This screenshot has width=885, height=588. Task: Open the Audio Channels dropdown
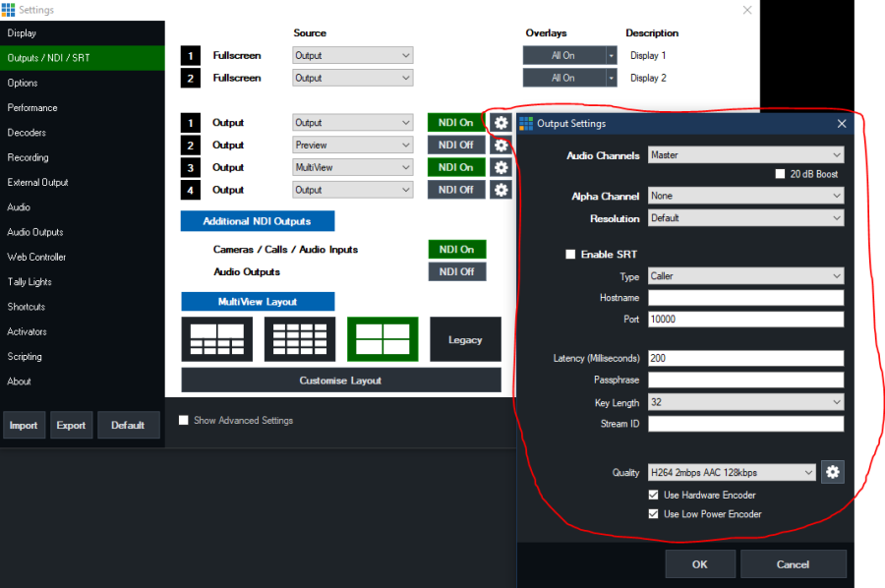click(x=744, y=155)
